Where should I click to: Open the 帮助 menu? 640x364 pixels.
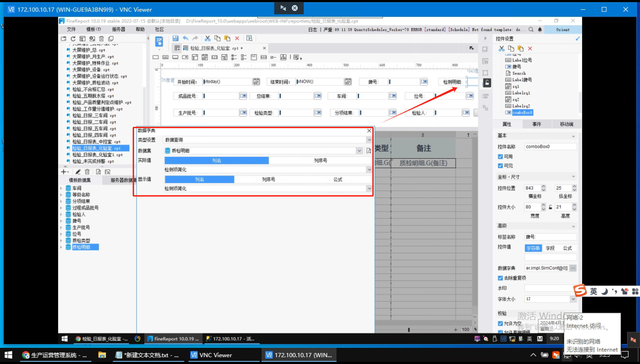[140, 29]
